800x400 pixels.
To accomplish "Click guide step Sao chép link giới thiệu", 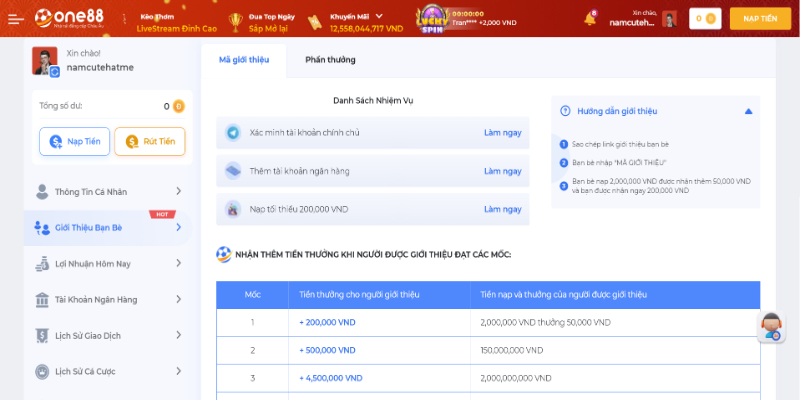I will pos(620,144).
